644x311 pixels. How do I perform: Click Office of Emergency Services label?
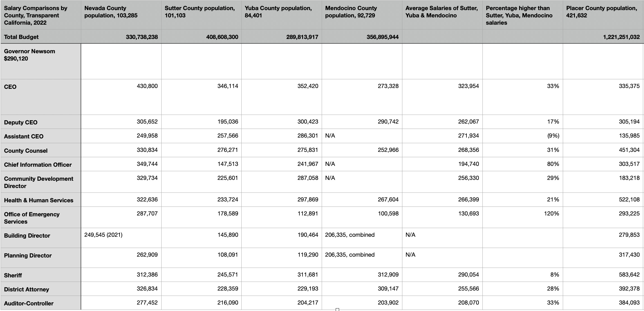tap(32, 218)
